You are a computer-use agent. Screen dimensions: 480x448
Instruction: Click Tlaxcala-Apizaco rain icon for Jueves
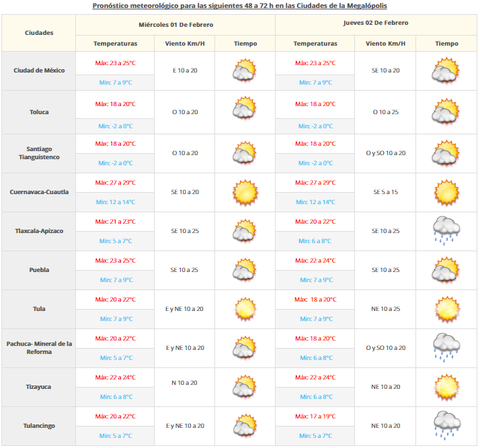click(x=446, y=230)
